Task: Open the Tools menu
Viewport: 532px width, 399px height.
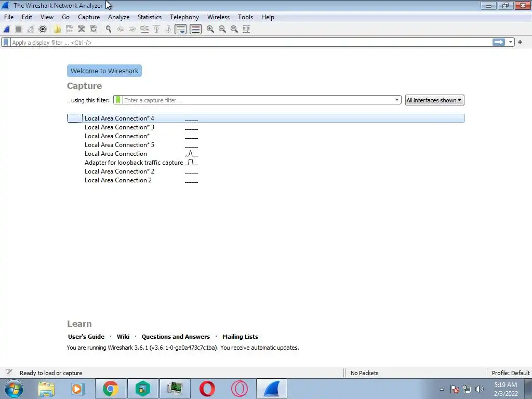Action: coord(245,17)
